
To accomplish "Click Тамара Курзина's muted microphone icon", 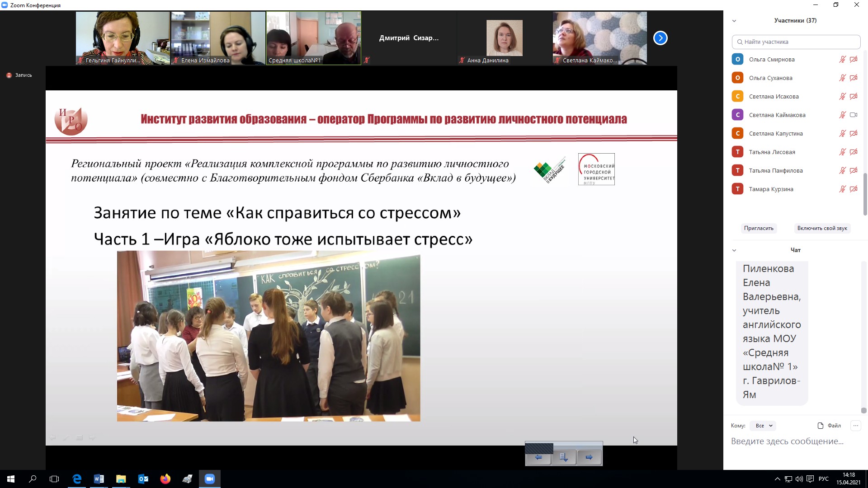I will [842, 189].
